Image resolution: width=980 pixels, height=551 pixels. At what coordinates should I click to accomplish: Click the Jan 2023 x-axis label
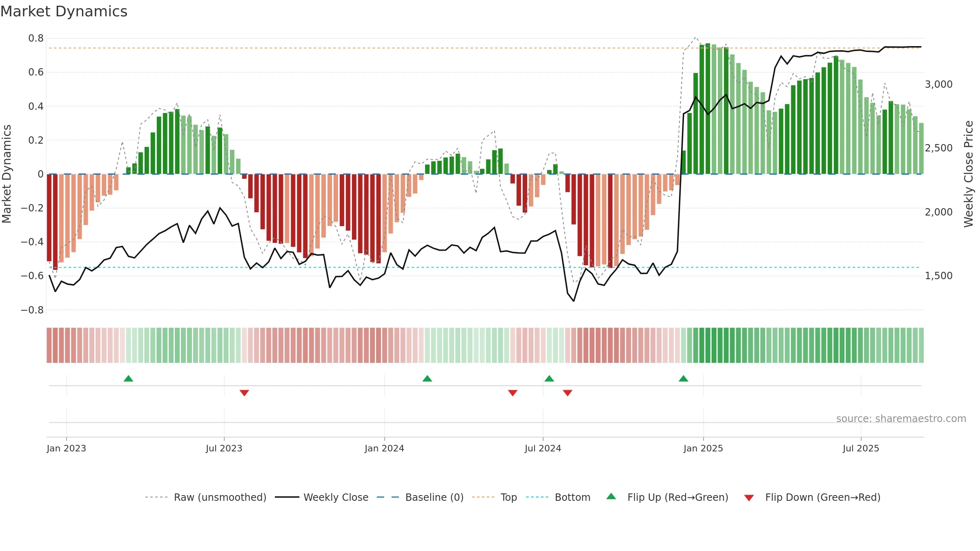click(66, 448)
